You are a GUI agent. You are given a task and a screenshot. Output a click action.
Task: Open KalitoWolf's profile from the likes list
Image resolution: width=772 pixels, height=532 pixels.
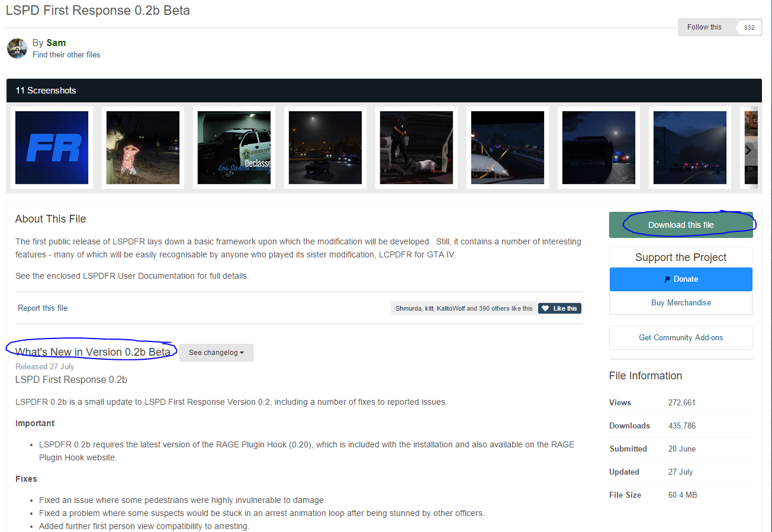[451, 308]
